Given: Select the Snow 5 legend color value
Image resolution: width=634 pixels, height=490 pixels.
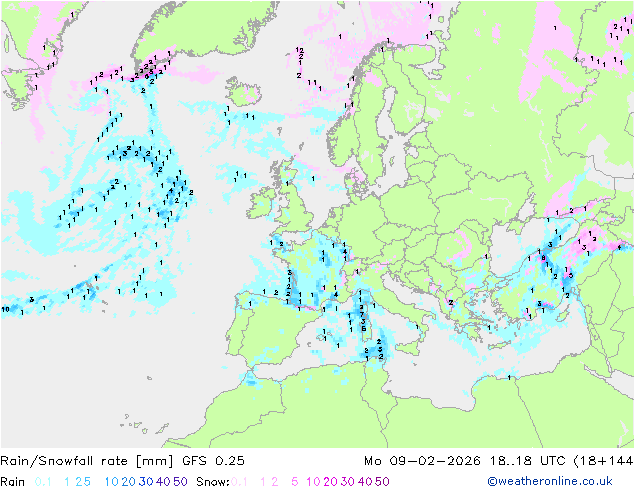Looking at the screenshot, I should point(295,482).
